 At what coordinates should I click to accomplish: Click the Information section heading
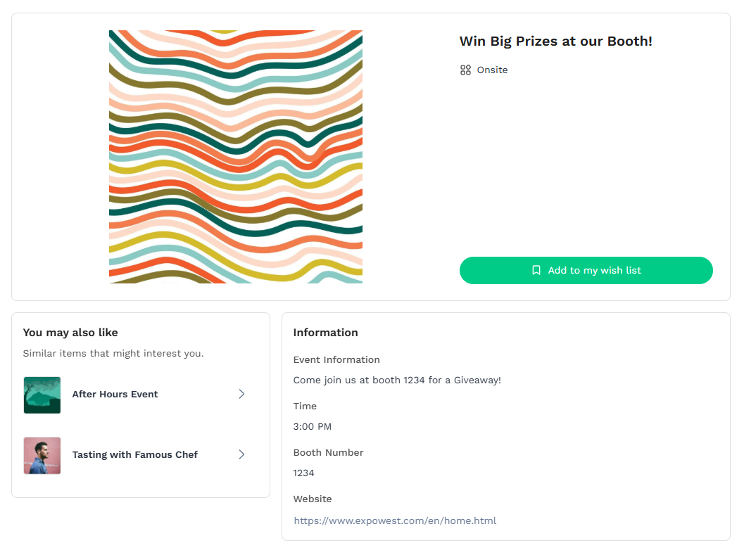(x=325, y=332)
